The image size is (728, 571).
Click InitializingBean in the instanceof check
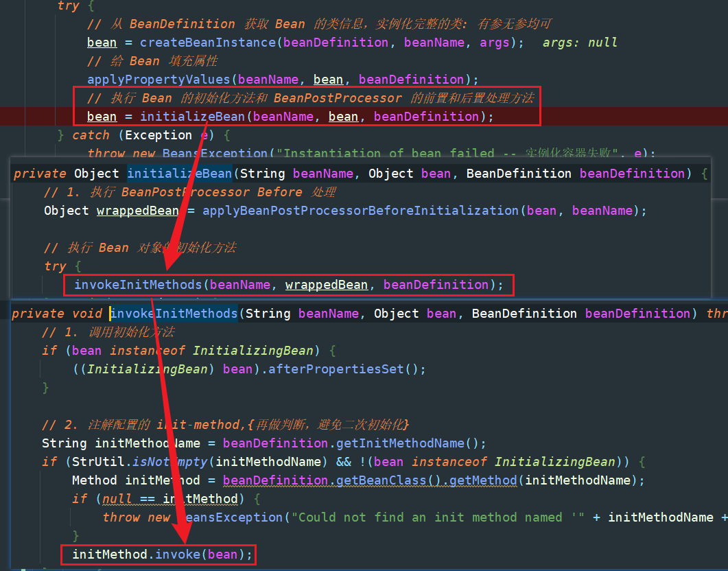click(x=253, y=351)
